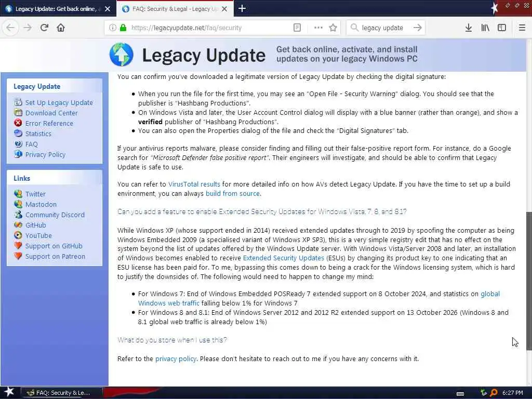Screen dimensions: 532x399
Task: Open the browser home page
Action: tap(61, 28)
